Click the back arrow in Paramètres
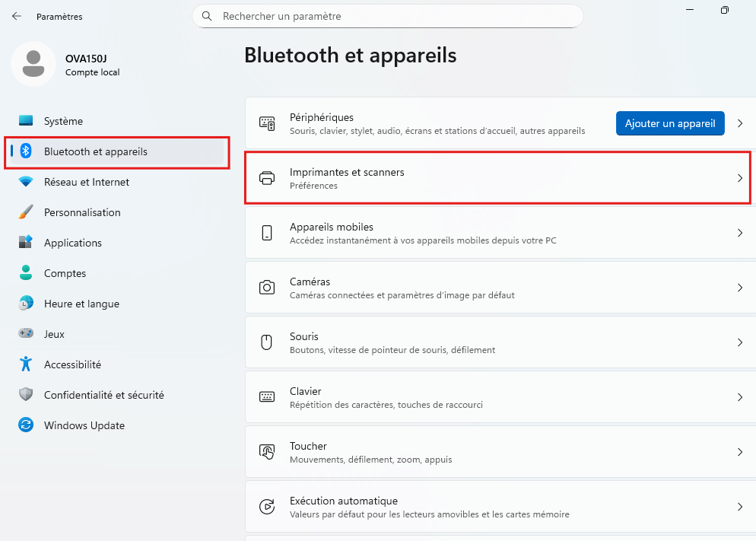Image resolution: width=756 pixels, height=541 pixels. pyautogui.click(x=17, y=16)
